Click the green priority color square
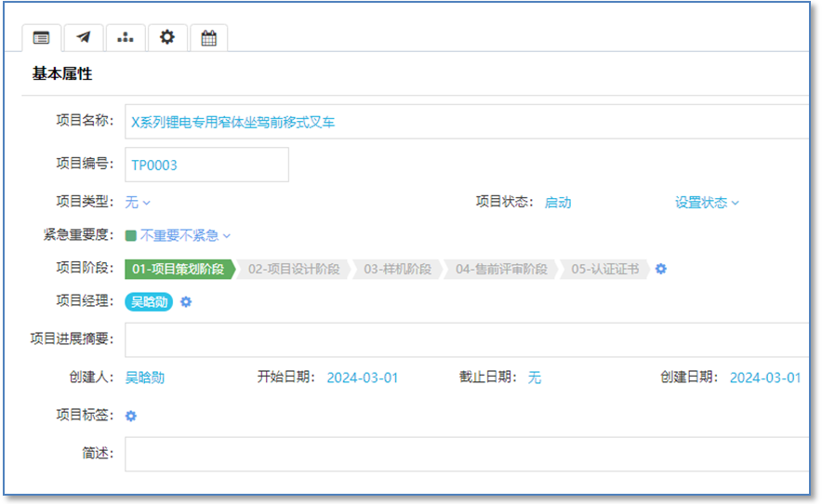Image resolution: width=822 pixels, height=504 pixels. pyautogui.click(x=131, y=235)
